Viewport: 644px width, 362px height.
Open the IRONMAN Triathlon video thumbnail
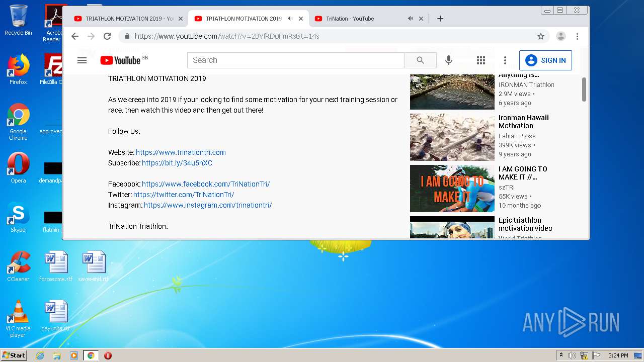pos(452,92)
